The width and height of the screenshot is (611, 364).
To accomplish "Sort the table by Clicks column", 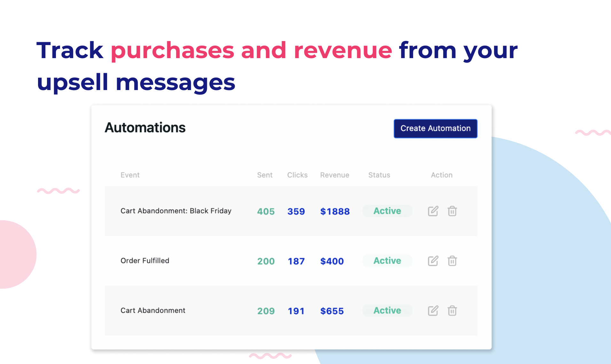I will (x=297, y=175).
